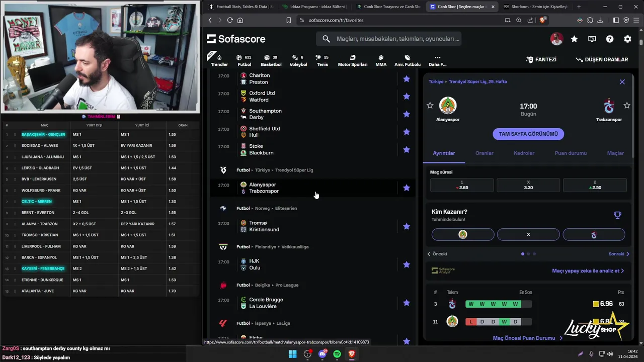Switch to the Puan durumu tab
The image size is (644, 362).
[x=571, y=153]
